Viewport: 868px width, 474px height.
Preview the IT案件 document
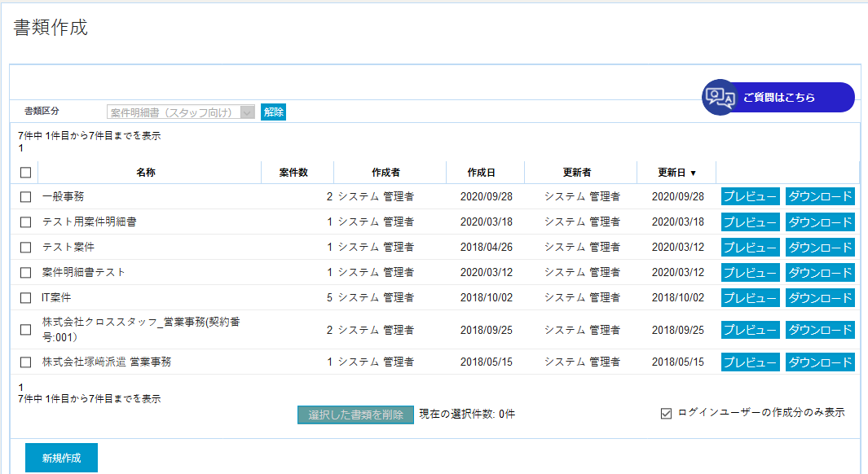point(750,297)
